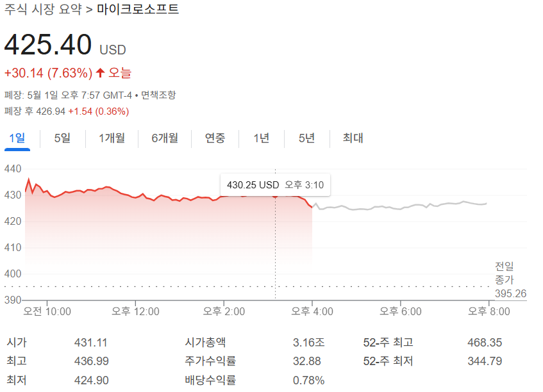
Task: Click the 배당수익률 value 0.78%
Action: point(308,379)
